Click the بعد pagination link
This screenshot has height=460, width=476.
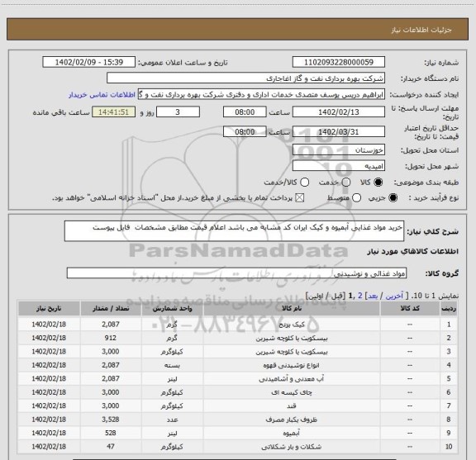pos(372,296)
